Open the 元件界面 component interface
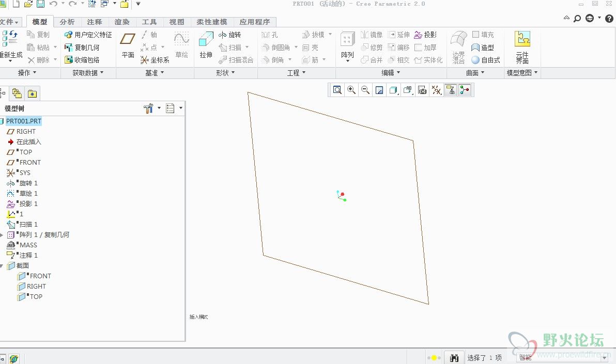The height and width of the screenshot is (364, 616). click(522, 47)
